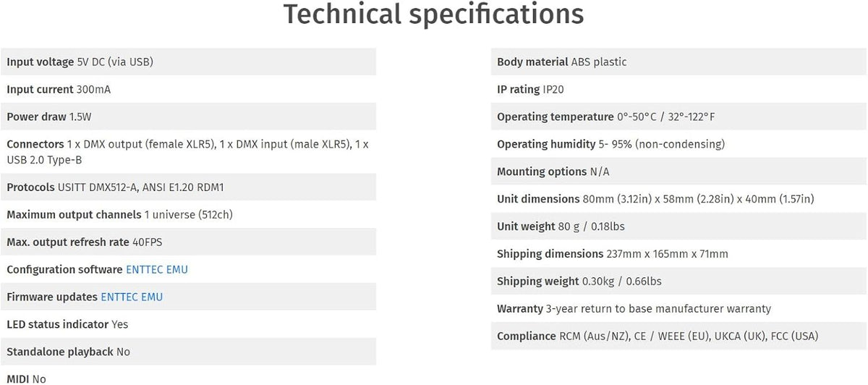
Task: Select the Shipping weight row
Action: [x=679, y=281]
